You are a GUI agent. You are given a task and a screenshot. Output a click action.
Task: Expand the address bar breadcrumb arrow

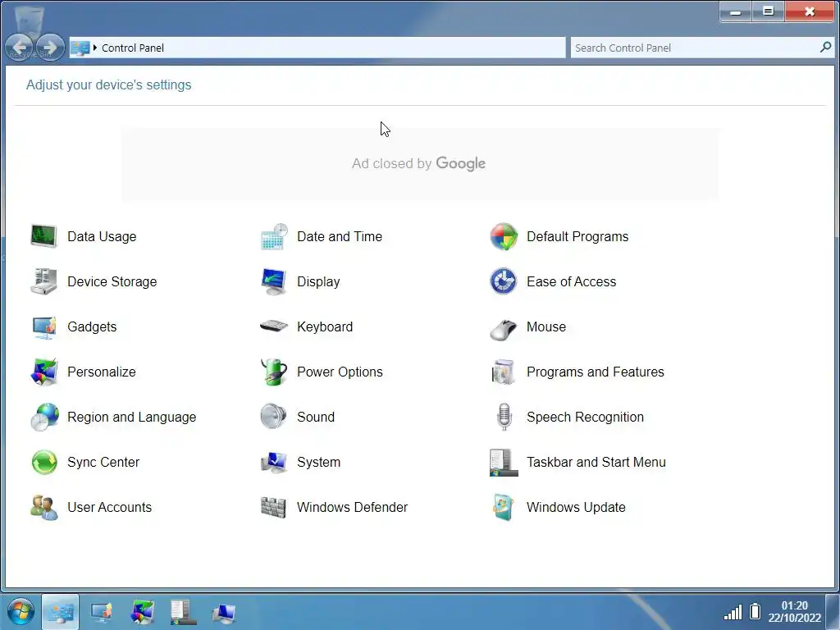click(x=95, y=48)
